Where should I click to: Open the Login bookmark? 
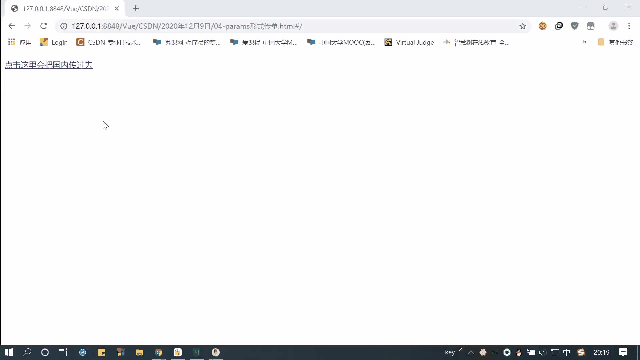click(x=53, y=42)
